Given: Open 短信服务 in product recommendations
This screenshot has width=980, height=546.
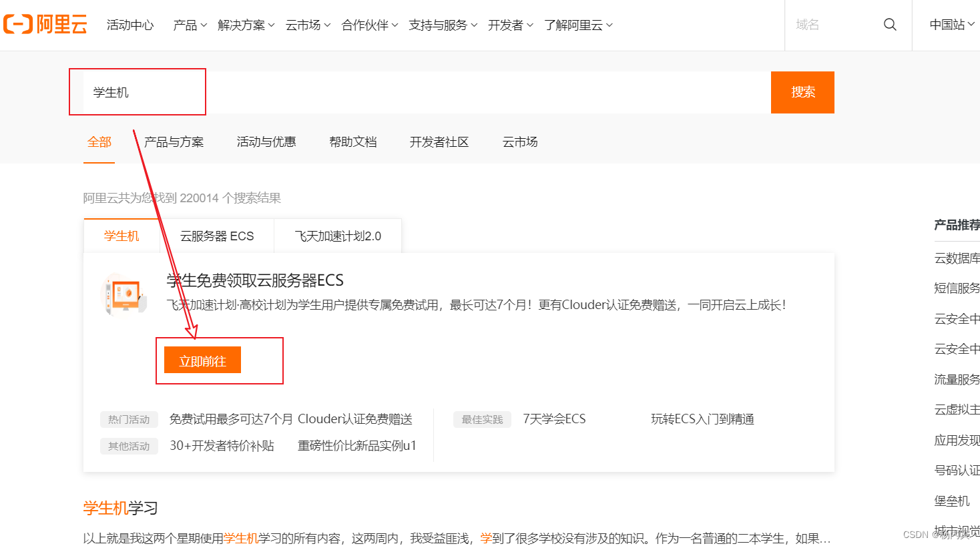Looking at the screenshot, I should click(957, 288).
